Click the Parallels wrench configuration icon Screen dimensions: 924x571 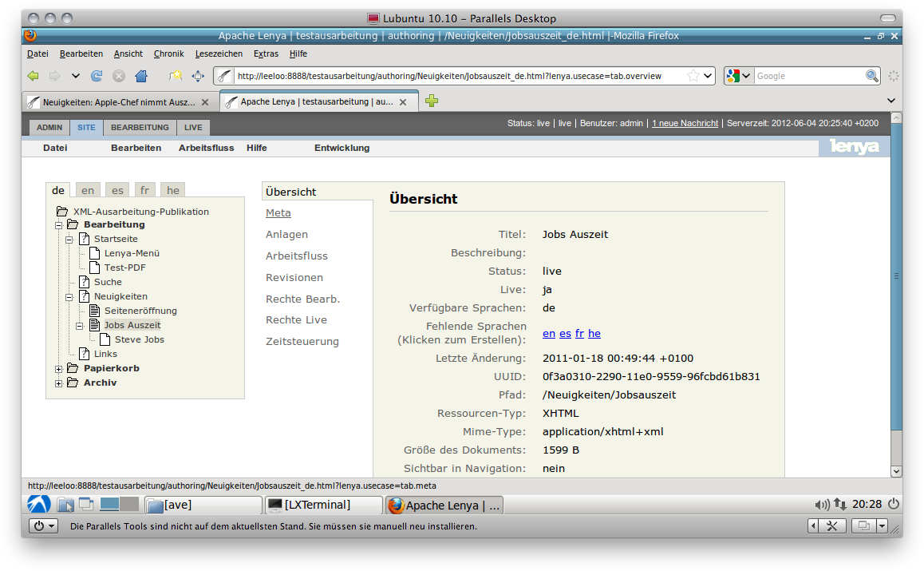831,525
